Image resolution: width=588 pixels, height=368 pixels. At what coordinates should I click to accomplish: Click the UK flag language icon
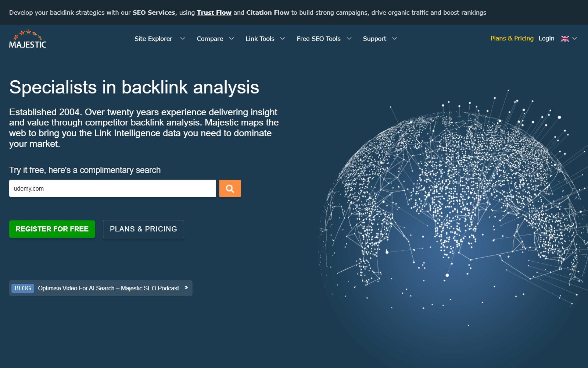565,39
